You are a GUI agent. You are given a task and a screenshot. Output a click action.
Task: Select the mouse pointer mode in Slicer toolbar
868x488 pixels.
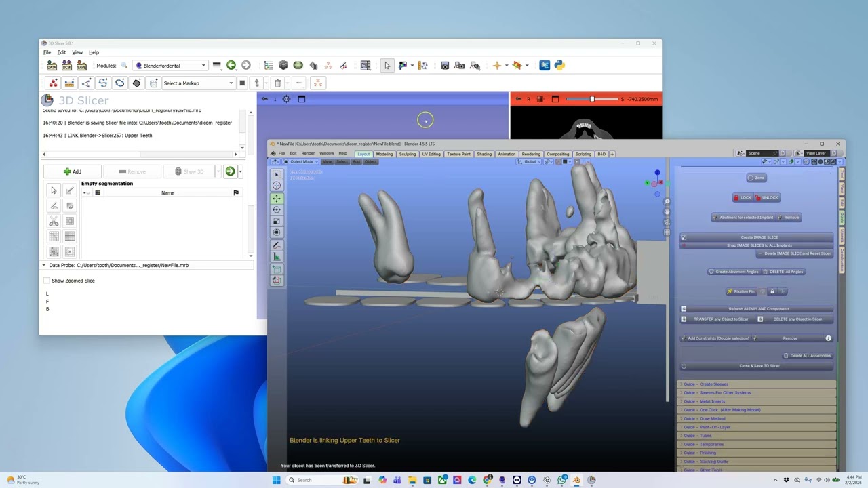tap(387, 65)
